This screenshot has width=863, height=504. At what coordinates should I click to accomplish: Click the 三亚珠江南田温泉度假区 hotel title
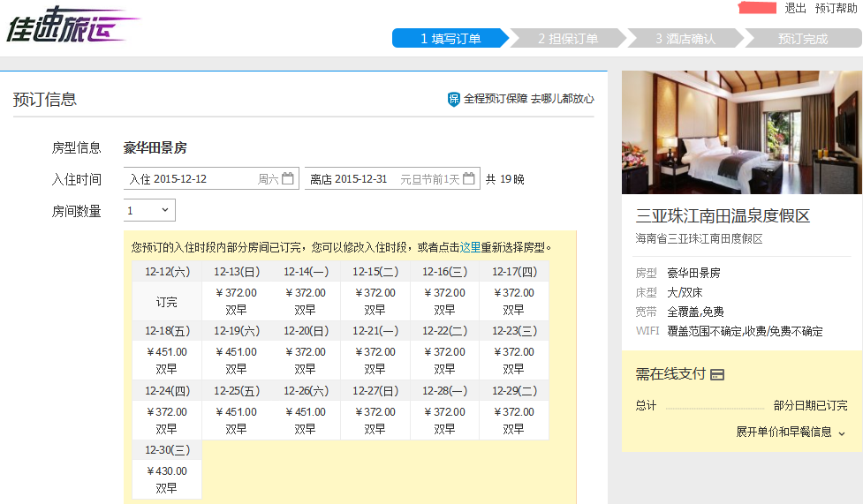tap(723, 216)
